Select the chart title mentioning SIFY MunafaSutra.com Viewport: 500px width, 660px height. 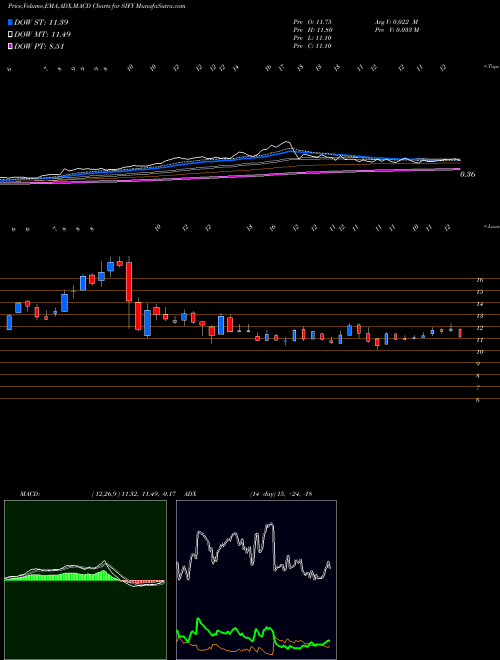click(96, 6)
